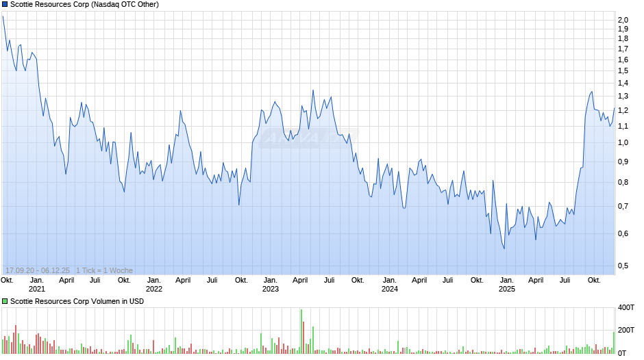Screen dimensions: 644x360
Task: Click the price peak near October 2025 on the line
Action: 592,92
